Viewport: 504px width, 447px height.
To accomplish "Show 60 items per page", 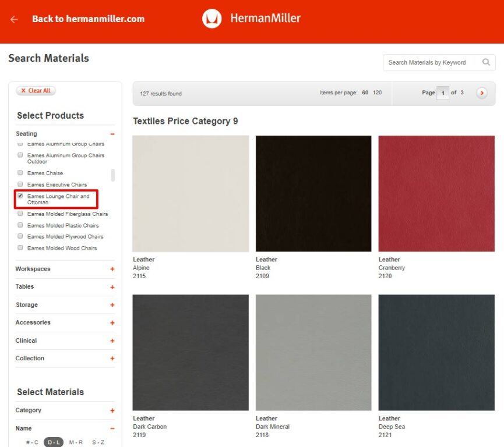I will (x=365, y=93).
